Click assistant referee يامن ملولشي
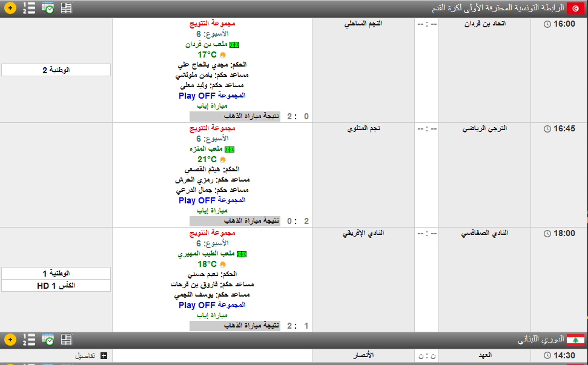588x365 pixels. (195, 75)
